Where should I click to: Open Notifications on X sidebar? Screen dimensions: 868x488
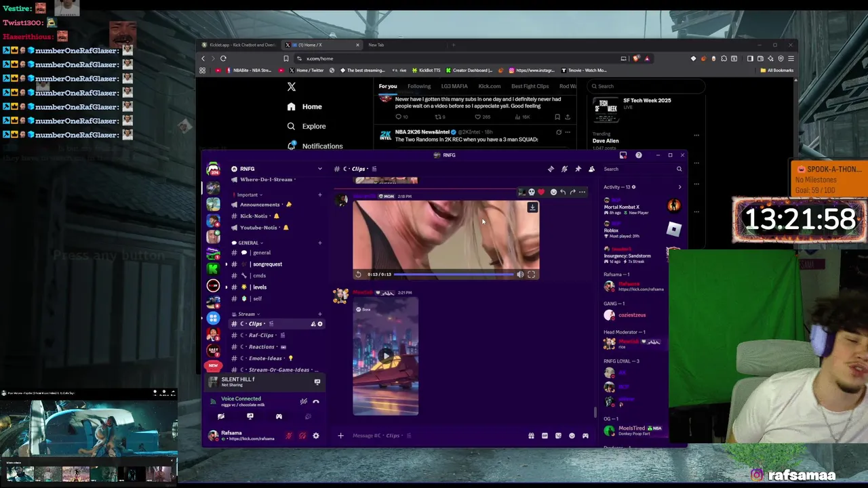pos(315,146)
